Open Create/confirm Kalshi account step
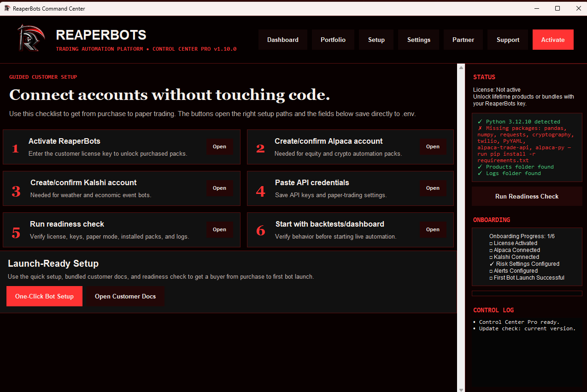This screenshot has width=587, height=392. pyautogui.click(x=219, y=188)
